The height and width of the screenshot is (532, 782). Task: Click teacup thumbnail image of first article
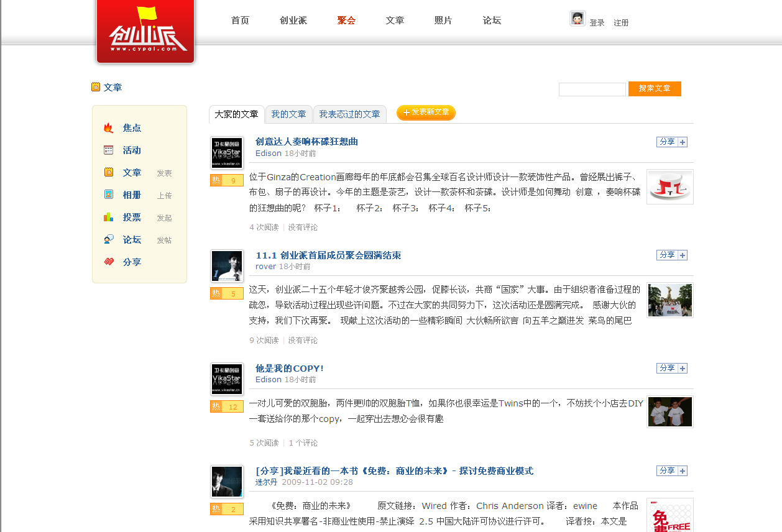(x=670, y=186)
